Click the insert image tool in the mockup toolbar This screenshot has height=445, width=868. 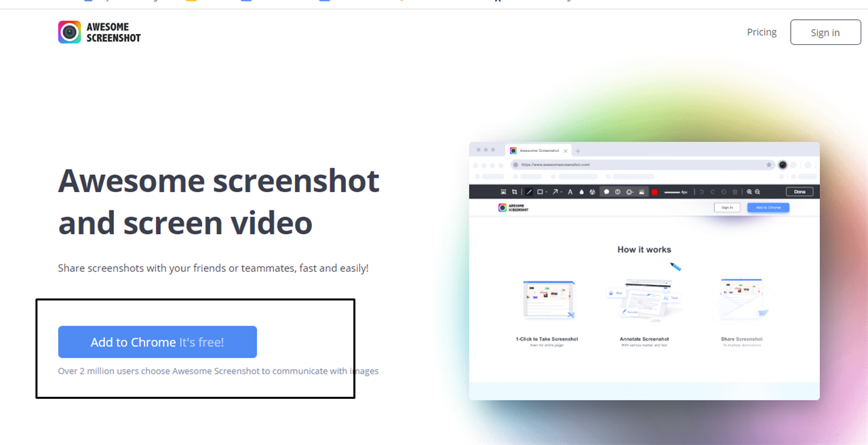[x=642, y=192]
